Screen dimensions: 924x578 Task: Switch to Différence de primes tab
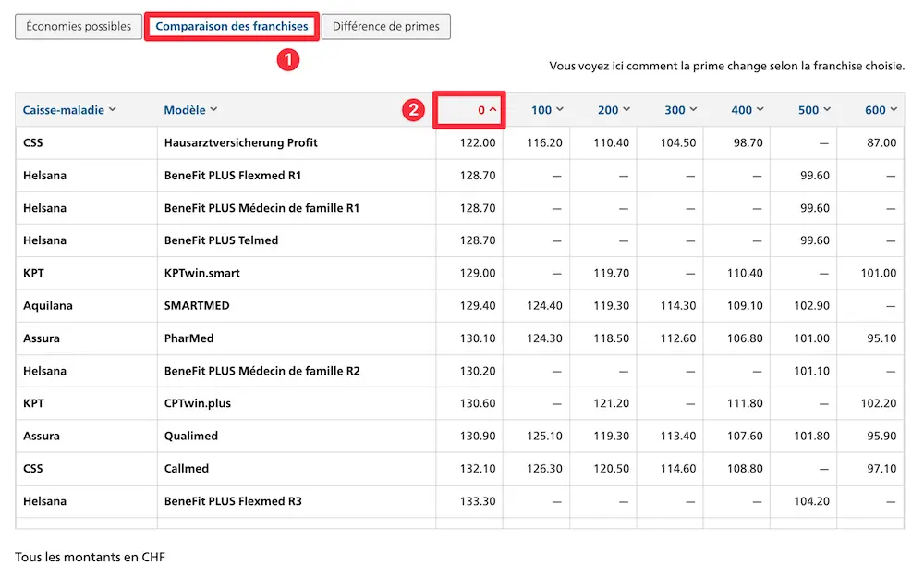386,27
